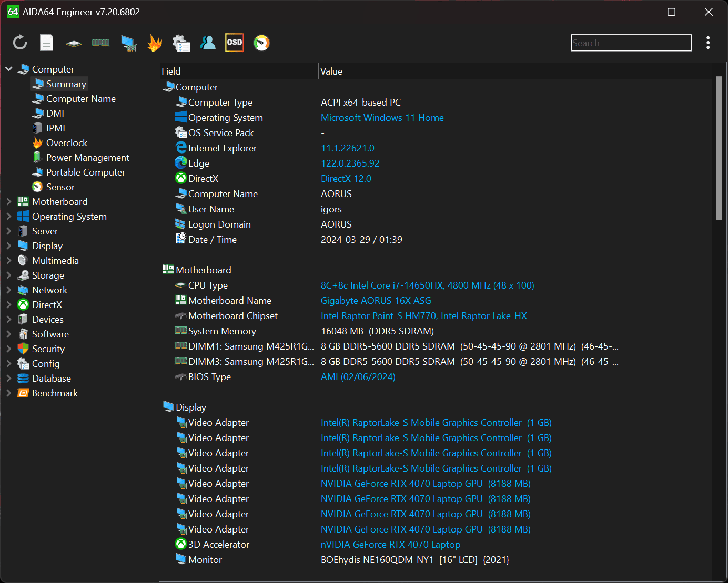Click the Value column header
Image resolution: width=728 pixels, height=583 pixels.
point(472,71)
